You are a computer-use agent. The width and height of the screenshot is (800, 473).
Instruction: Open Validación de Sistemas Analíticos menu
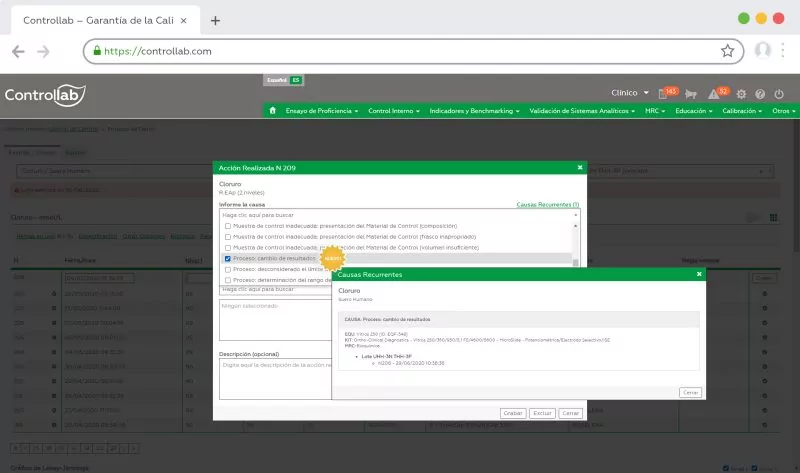(x=583, y=111)
